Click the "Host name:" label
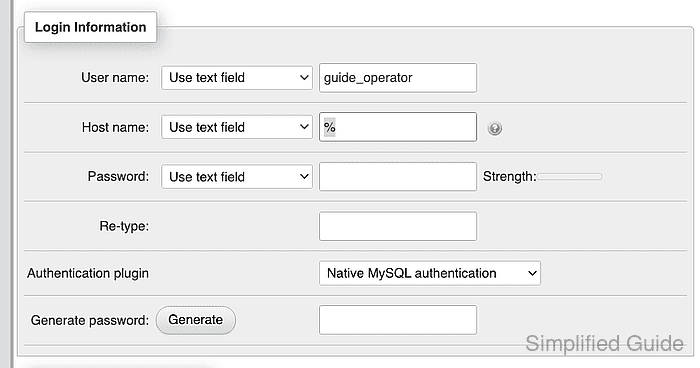The width and height of the screenshot is (700, 368). coord(115,127)
